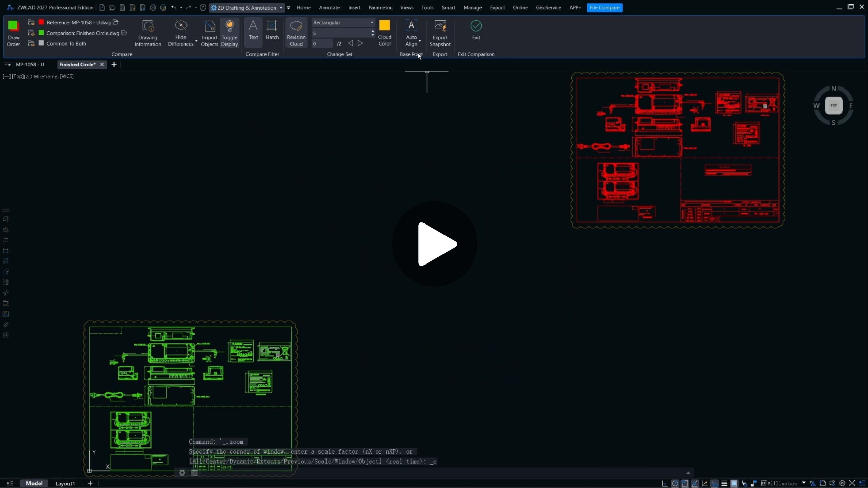Click the Hide Differences eye icon
This screenshot has height=488, width=868.
click(180, 26)
